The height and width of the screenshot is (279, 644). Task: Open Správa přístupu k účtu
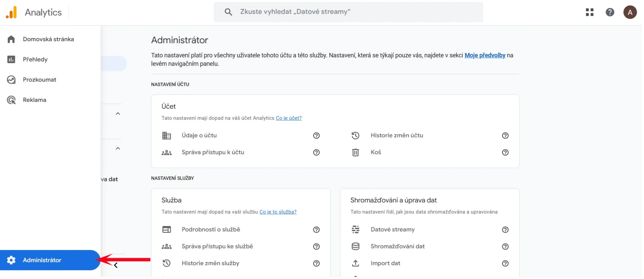point(213,152)
